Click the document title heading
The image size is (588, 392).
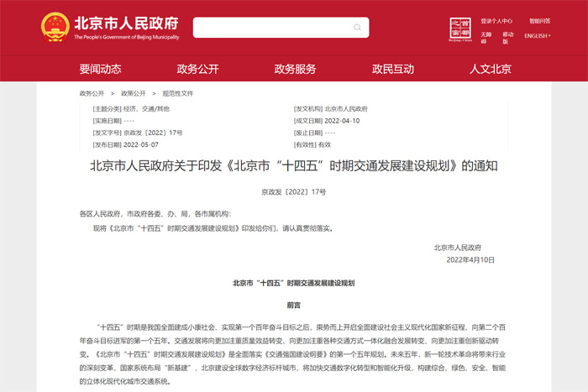[x=294, y=165]
